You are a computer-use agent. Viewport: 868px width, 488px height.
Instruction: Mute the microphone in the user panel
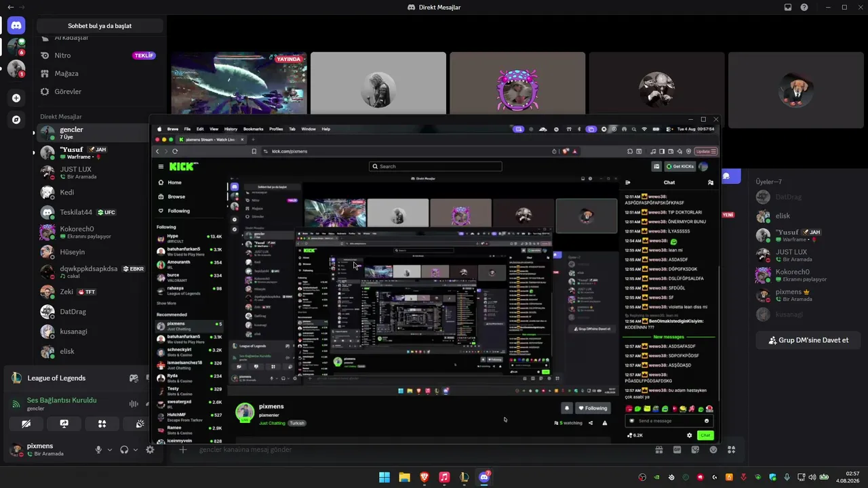tap(98, 449)
